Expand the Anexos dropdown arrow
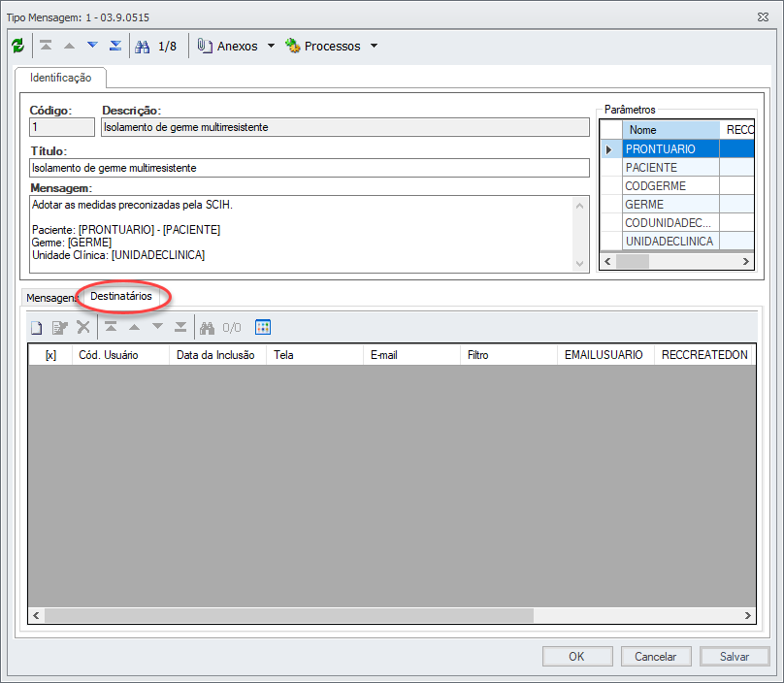Viewport: 784px width, 683px height. click(271, 46)
